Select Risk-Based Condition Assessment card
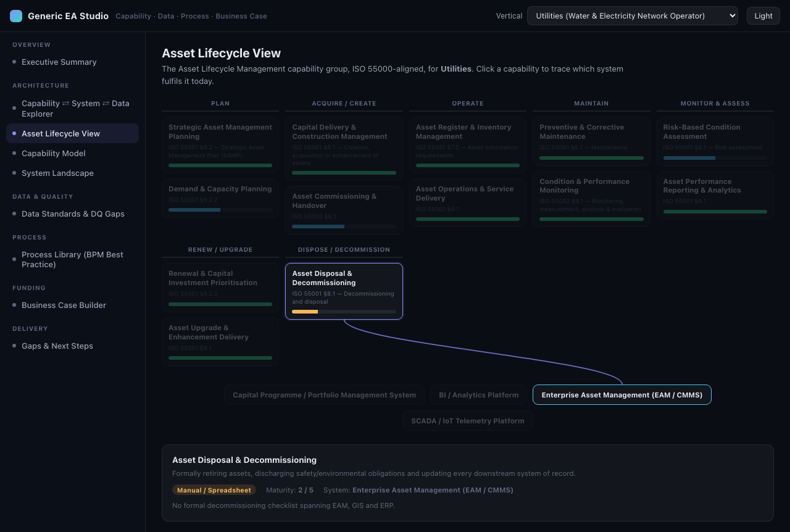 (715, 141)
